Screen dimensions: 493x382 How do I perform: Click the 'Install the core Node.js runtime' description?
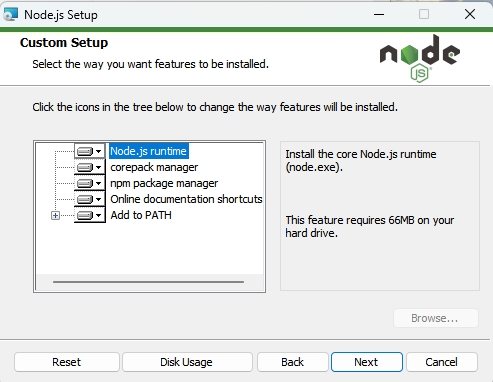click(361, 161)
